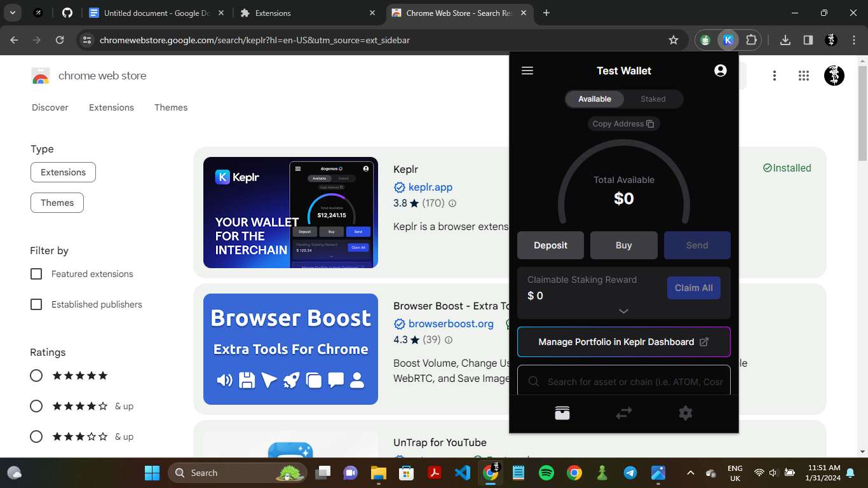Open the Google apps grid

804,76
